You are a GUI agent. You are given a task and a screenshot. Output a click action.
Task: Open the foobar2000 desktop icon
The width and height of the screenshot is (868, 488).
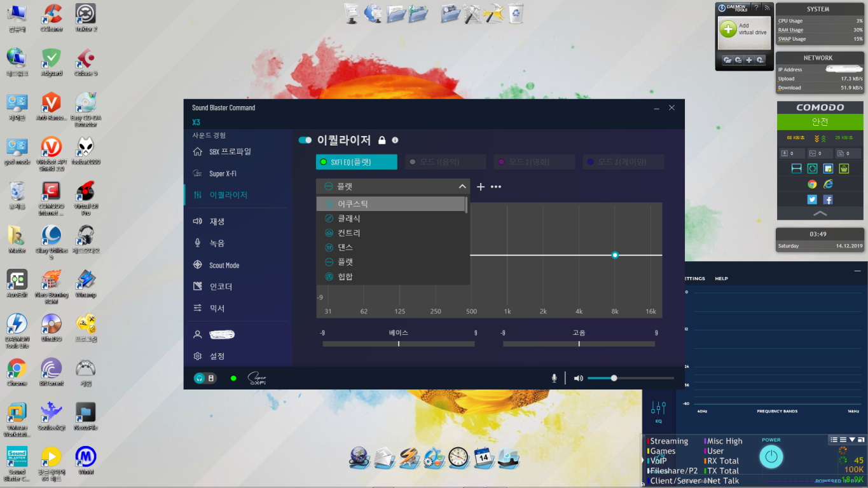click(86, 151)
